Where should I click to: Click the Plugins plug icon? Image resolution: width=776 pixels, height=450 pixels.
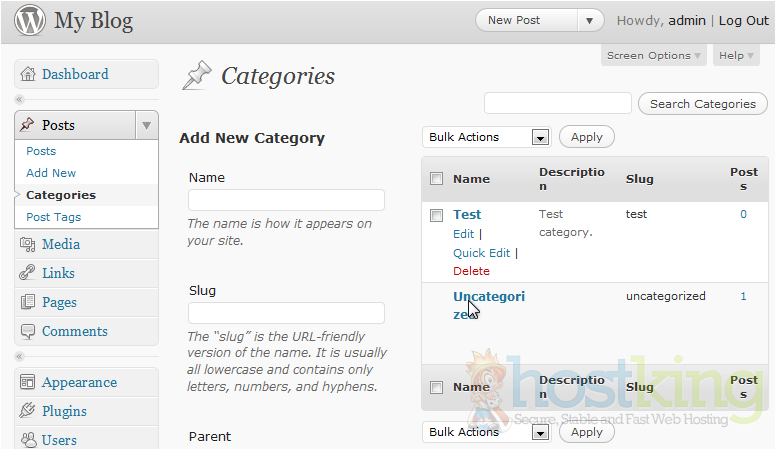point(27,412)
